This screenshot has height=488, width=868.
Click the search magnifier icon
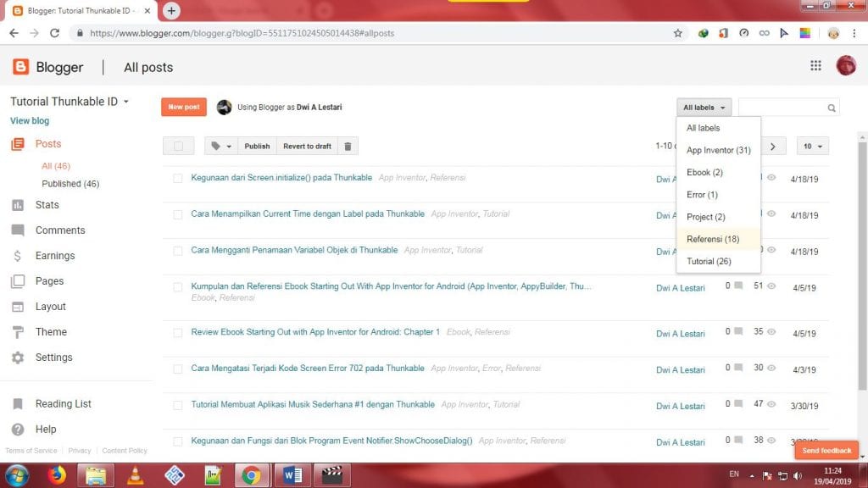pyautogui.click(x=831, y=108)
